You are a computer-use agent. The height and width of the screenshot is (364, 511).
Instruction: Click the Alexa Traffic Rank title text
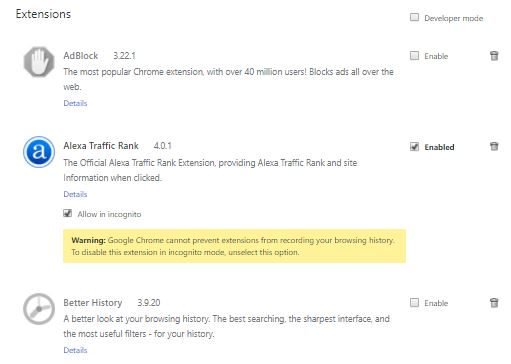pos(101,146)
